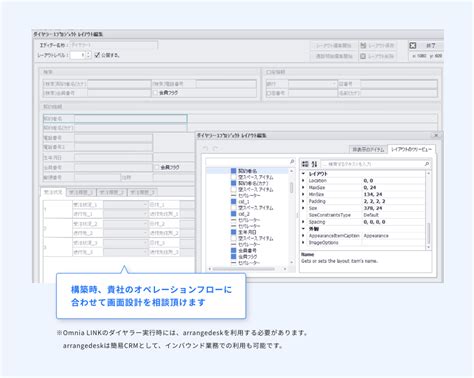Click the tree panel horizontal scrollbar
Image resolution: width=474 pixels, height=378 pixels.
coord(244,269)
